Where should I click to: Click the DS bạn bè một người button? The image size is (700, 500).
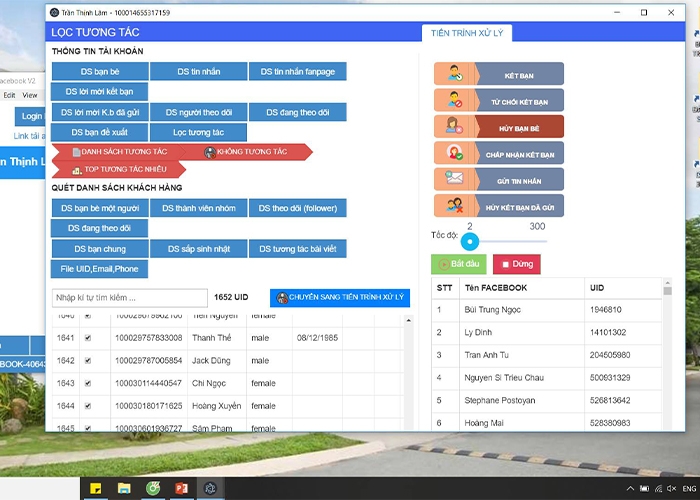coord(100,208)
